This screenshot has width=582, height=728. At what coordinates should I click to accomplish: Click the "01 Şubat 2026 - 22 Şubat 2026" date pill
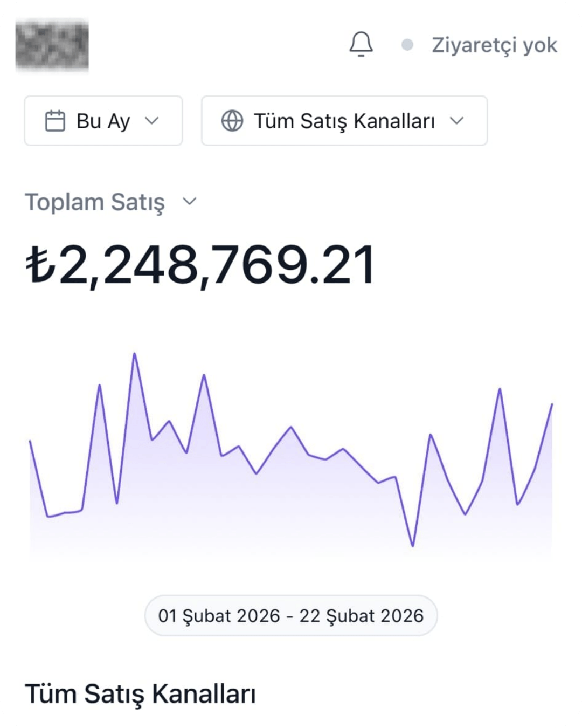click(x=291, y=615)
